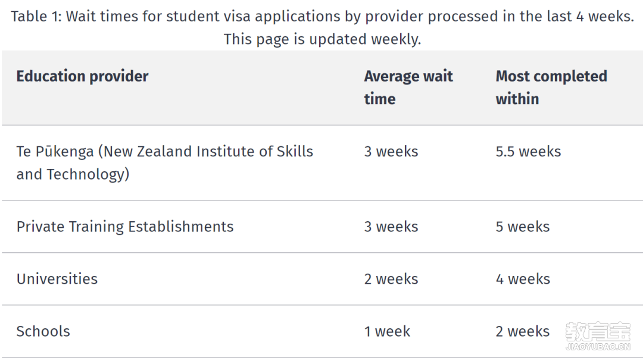Click the 4 weeks completion value
The image size is (643, 364).
click(x=523, y=279)
